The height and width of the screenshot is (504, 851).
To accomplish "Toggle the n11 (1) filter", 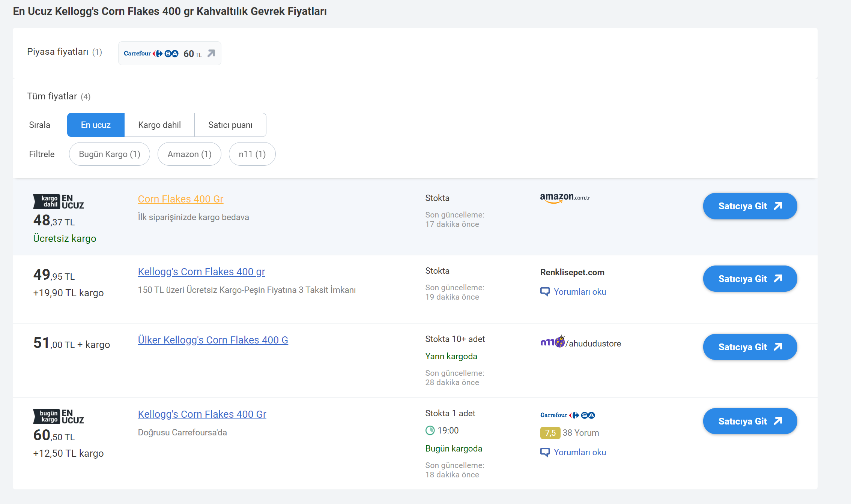I will pos(252,154).
